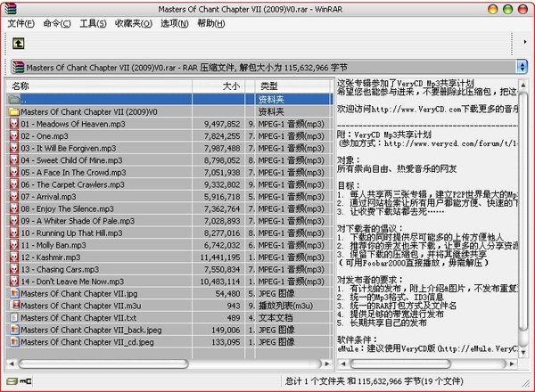This screenshot has height=392, width=535.
Task: Click the file list scroll-right arrow
Action: coord(327,363)
